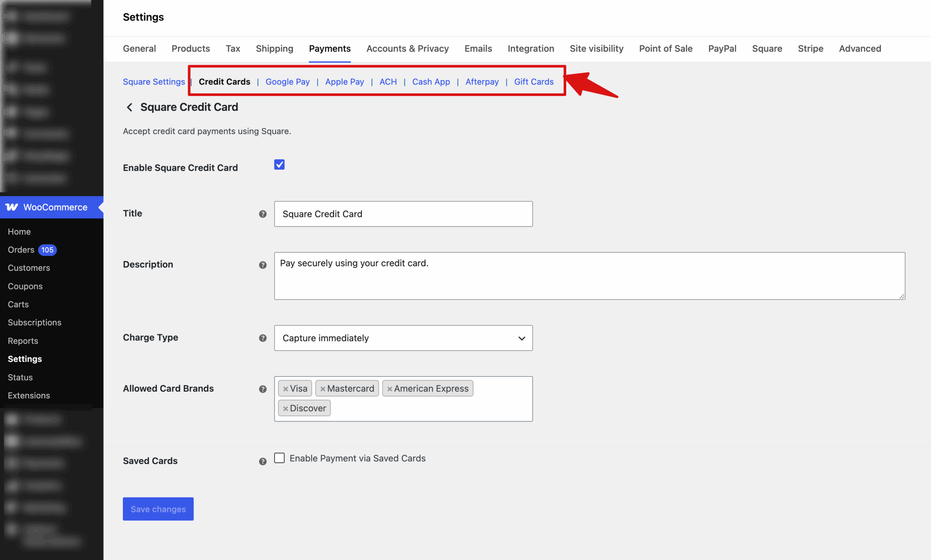The image size is (931, 560).
Task: Check Enable Payment via Saved Cards
Action: tap(279, 458)
